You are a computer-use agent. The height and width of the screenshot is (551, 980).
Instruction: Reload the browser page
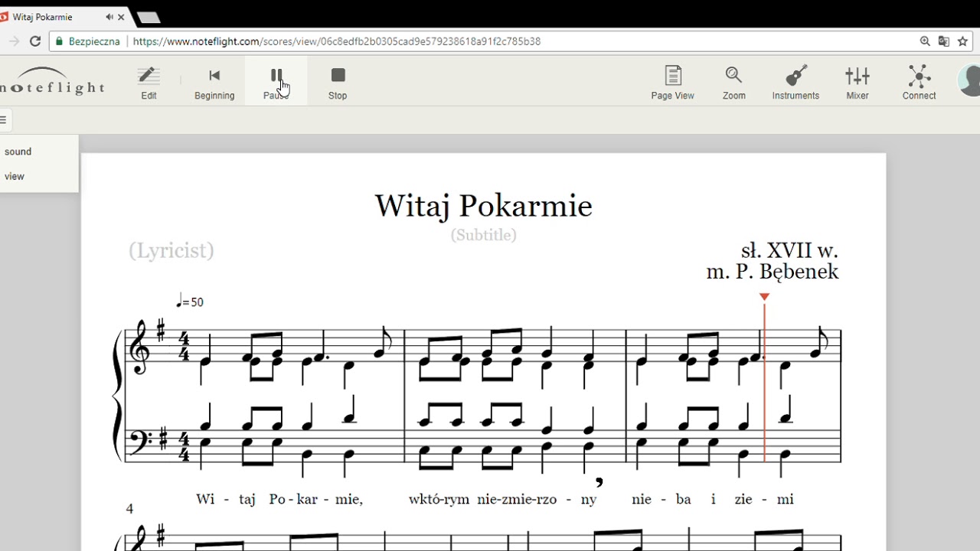[34, 41]
